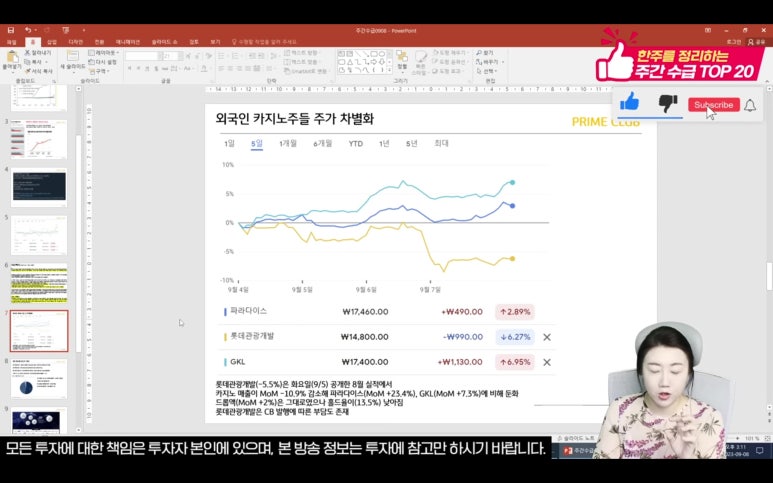Click the 공유 (Share) button
Screen dimensions: 773x483
click(757, 42)
